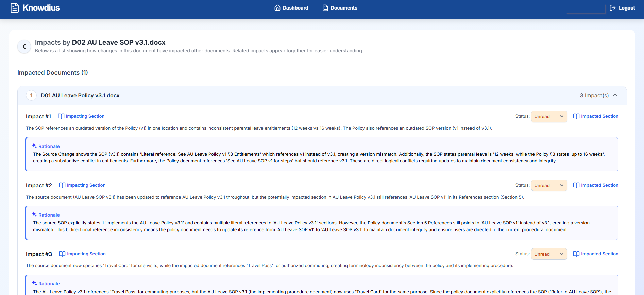This screenshot has height=295, width=644.
Task: Open Impacted Section link for Impact #2
Action: [x=599, y=185]
